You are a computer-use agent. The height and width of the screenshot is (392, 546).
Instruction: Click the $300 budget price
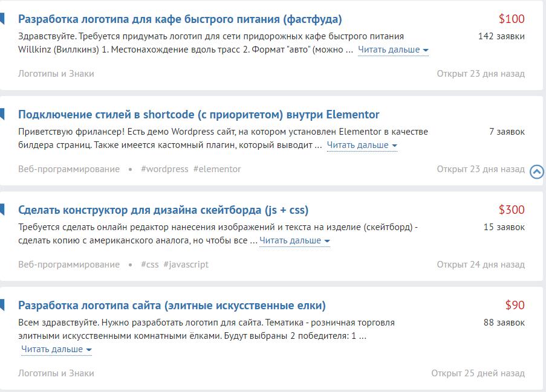coord(512,210)
